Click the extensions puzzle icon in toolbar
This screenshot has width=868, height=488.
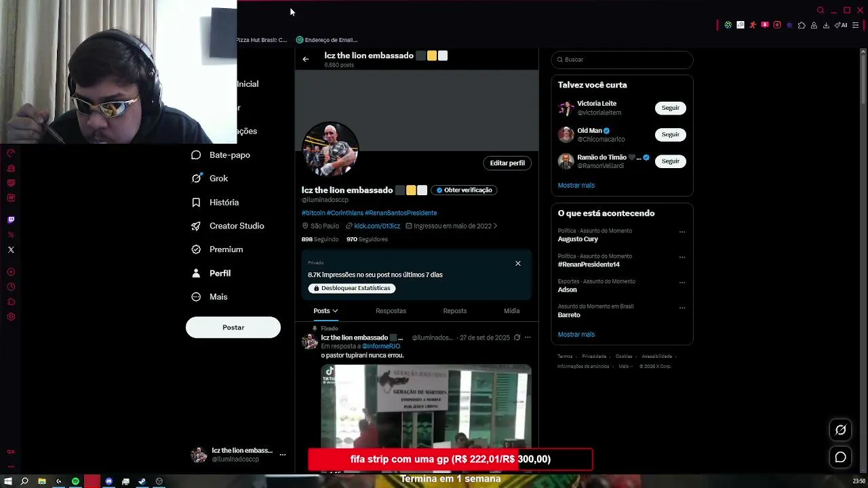click(802, 25)
